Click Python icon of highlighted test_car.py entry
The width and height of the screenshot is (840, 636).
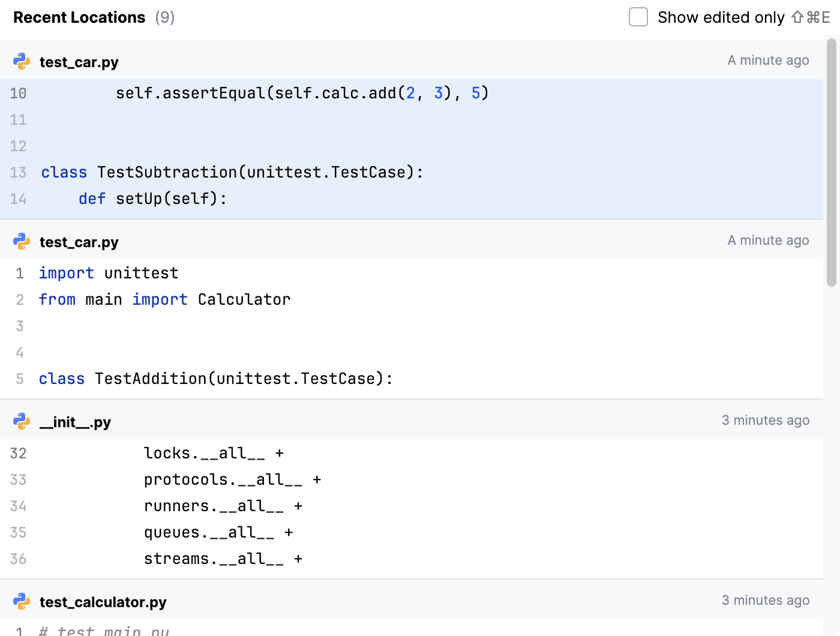tap(22, 62)
